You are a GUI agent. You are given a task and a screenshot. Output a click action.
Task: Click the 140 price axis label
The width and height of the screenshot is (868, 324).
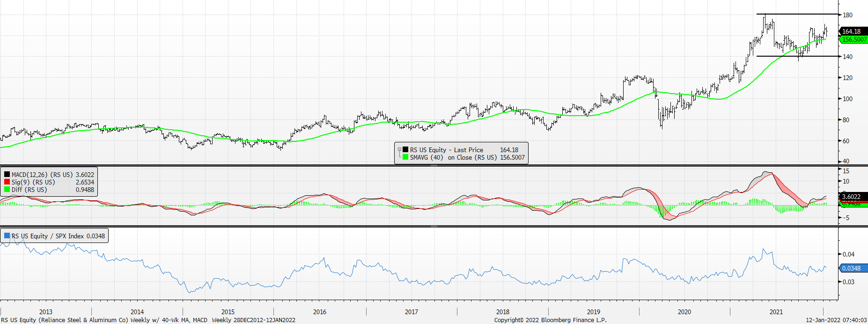847,57
